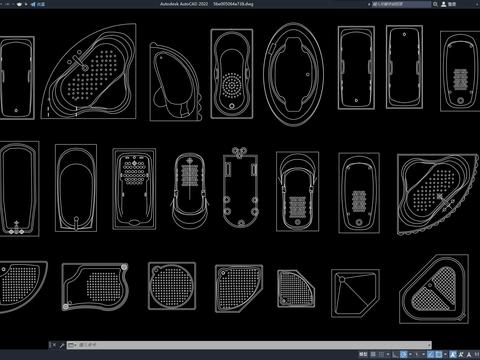Screen dimensions: 480x360
Task: Open object snap settings dropdown arrow
Action: pyautogui.click(x=445, y=354)
